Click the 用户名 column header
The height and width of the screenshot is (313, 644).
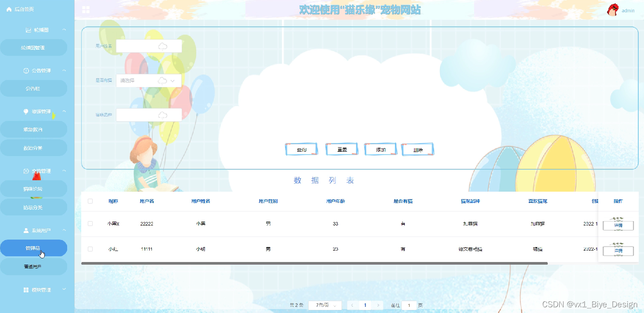[x=147, y=201]
